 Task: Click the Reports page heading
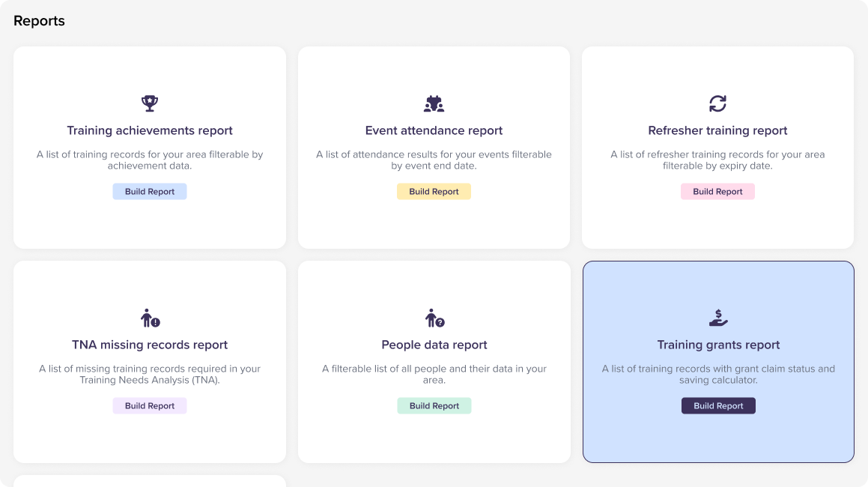pyautogui.click(x=39, y=21)
